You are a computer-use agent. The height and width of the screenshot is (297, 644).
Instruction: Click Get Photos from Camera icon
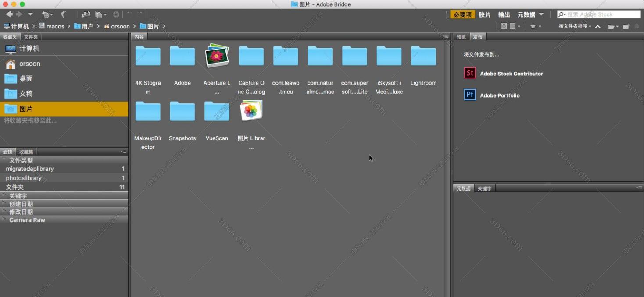86,14
